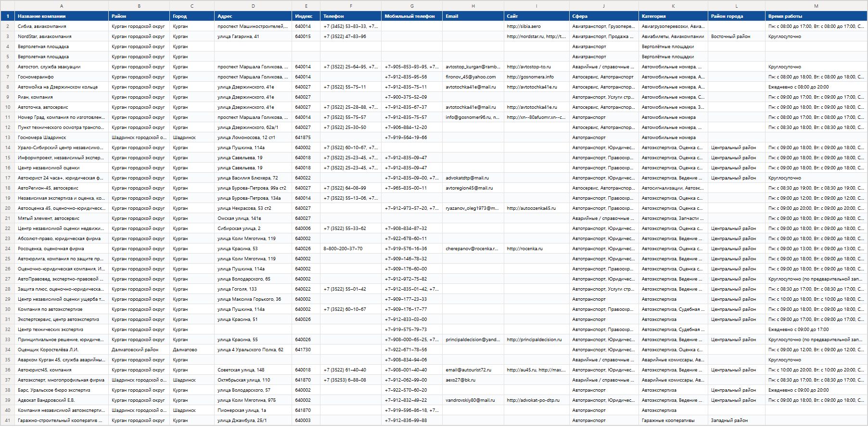
Task: Click the 'Далматово' city cell
Action: [192, 350]
